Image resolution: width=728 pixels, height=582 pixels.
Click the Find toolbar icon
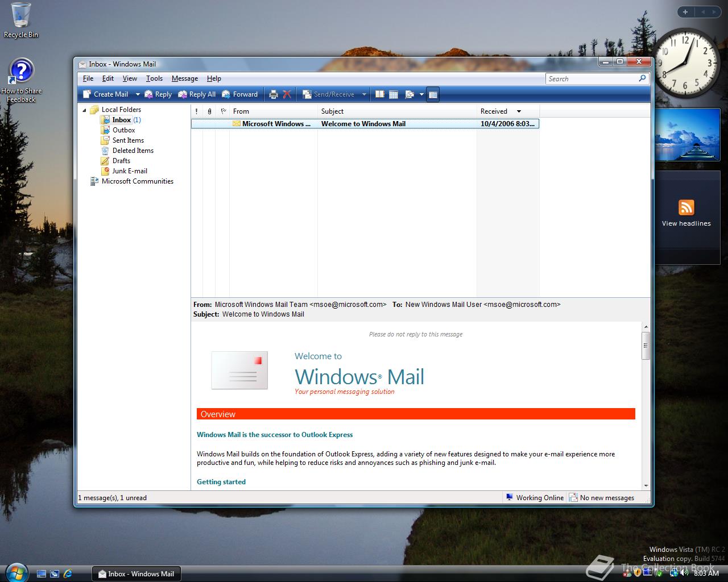(409, 94)
